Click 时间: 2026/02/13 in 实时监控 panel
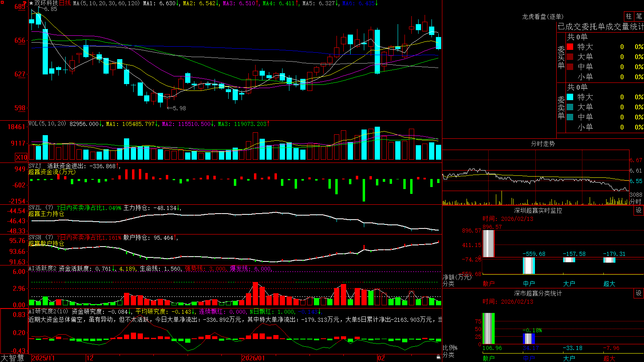This screenshot has height=362, width=644. tap(508, 219)
